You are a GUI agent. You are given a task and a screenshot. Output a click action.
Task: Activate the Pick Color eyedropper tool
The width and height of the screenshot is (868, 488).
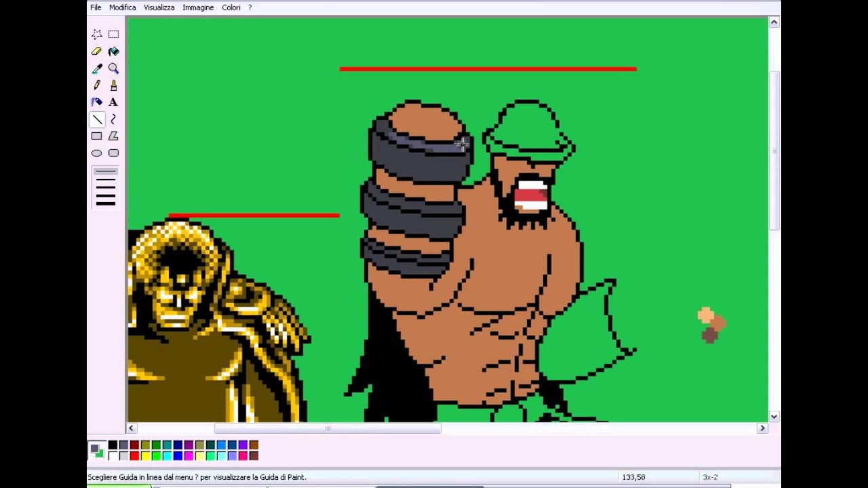97,68
